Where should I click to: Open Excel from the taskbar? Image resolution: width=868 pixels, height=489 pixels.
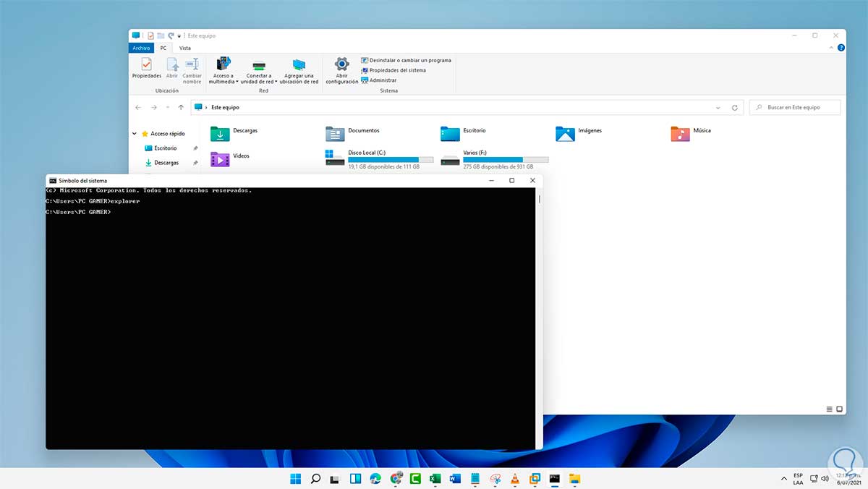[x=435, y=479]
